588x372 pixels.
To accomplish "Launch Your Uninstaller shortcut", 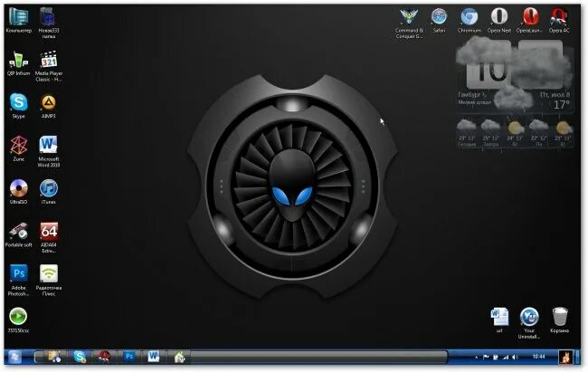I will coord(529,323).
